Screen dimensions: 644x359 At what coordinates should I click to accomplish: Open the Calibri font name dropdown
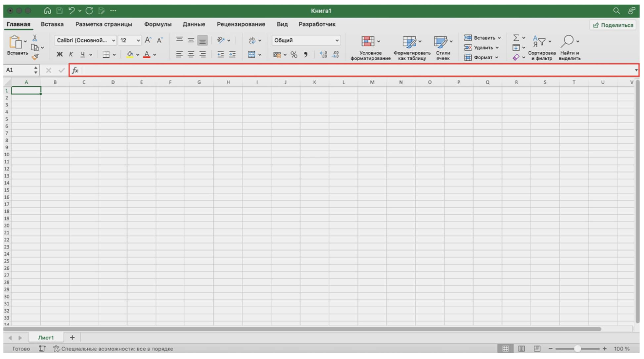click(113, 40)
